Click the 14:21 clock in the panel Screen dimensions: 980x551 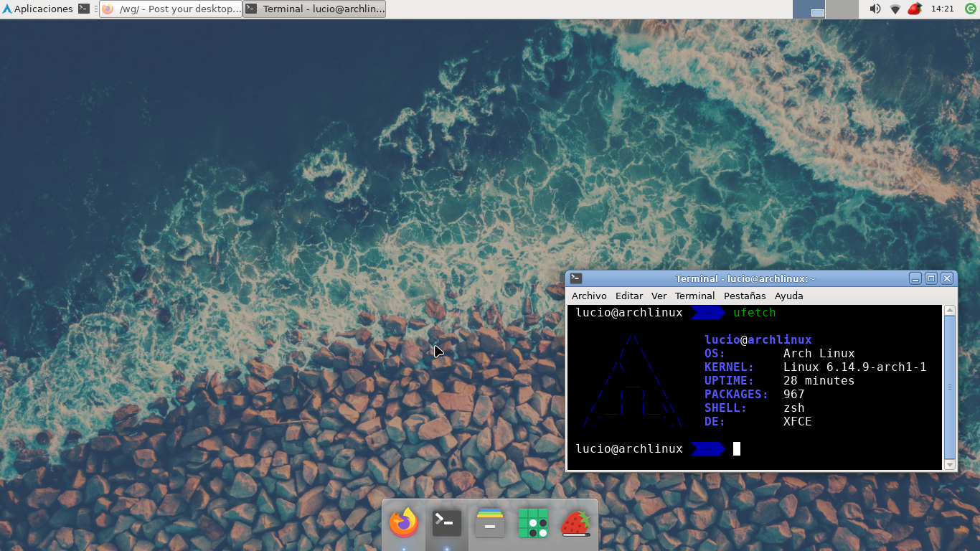[942, 9]
